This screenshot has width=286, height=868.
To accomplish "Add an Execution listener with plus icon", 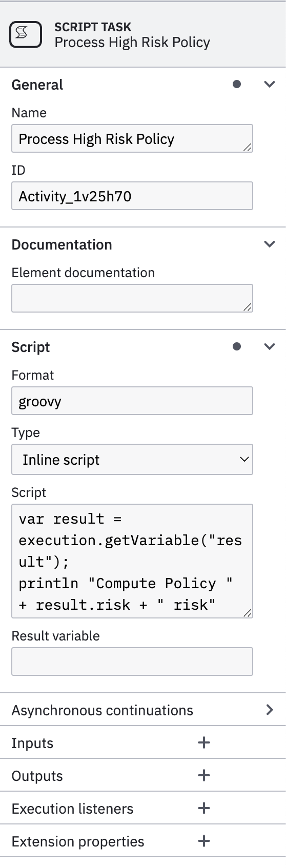I will tap(204, 808).
